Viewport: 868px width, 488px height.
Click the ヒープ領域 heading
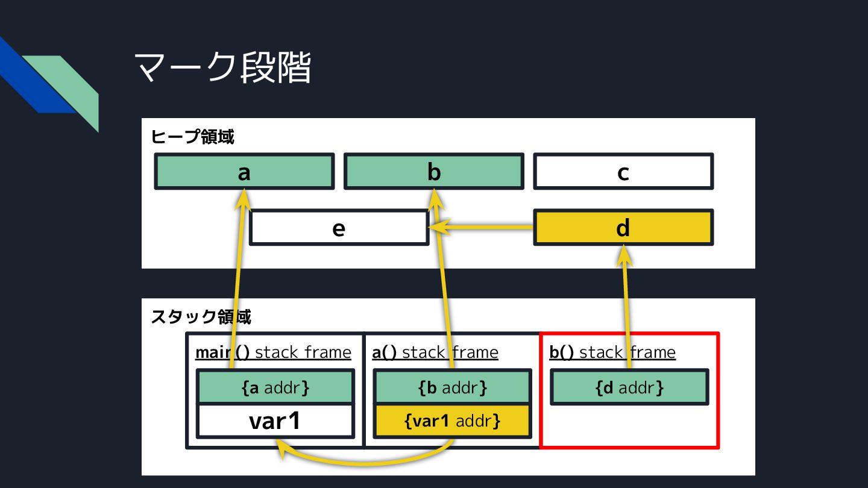(192, 137)
